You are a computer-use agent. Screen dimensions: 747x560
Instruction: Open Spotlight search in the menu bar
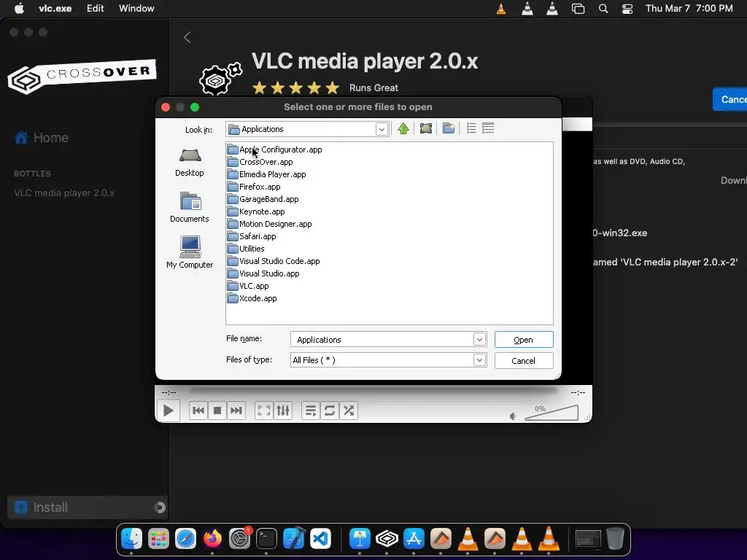603,9
